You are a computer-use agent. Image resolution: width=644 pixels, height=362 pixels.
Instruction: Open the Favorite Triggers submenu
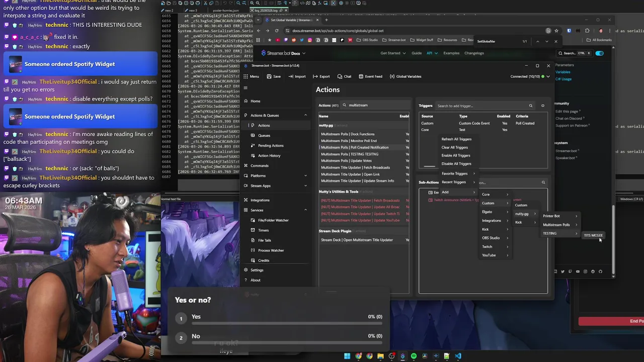pyautogui.click(x=458, y=173)
